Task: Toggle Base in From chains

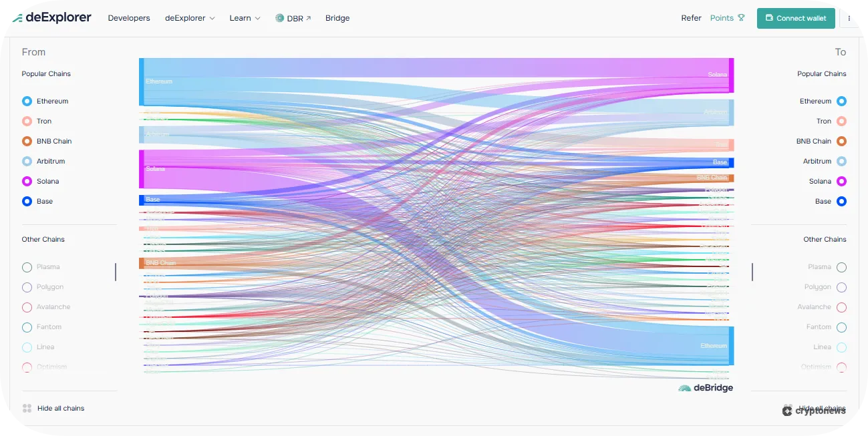Action: tap(37, 201)
